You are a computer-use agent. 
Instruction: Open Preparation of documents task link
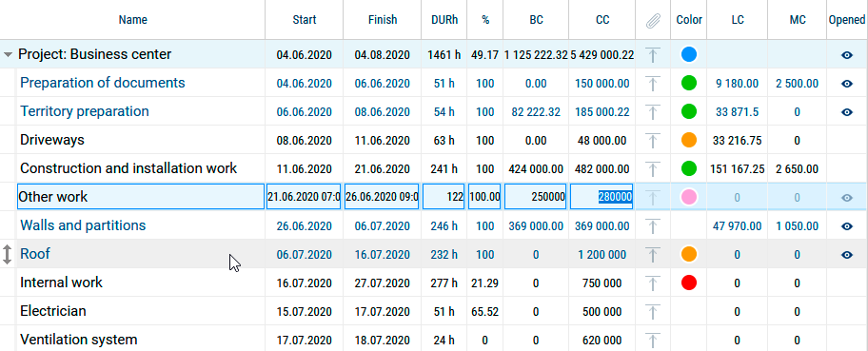pyautogui.click(x=103, y=83)
